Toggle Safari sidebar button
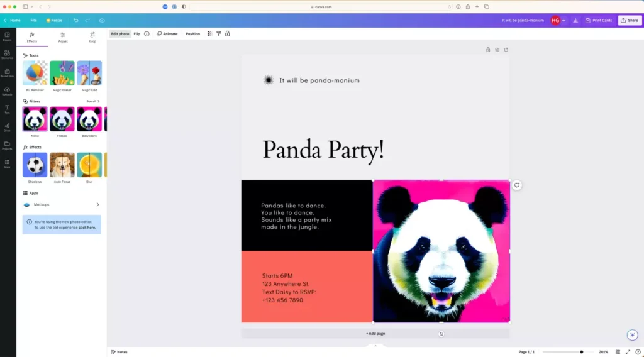This screenshot has width=644, height=357. coord(25,6)
